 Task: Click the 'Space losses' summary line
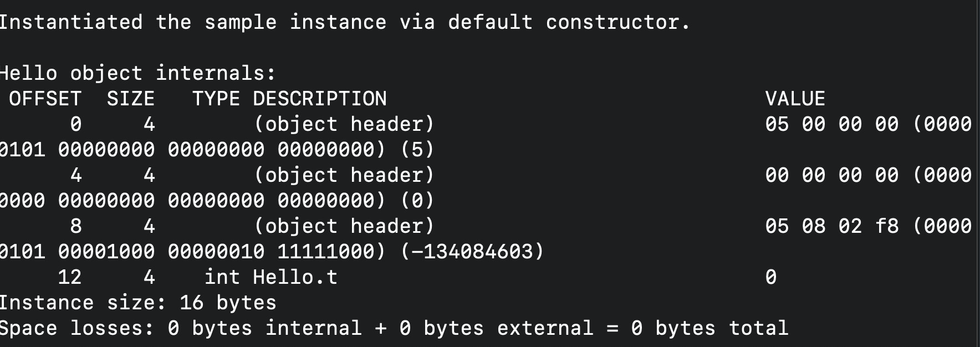393,328
